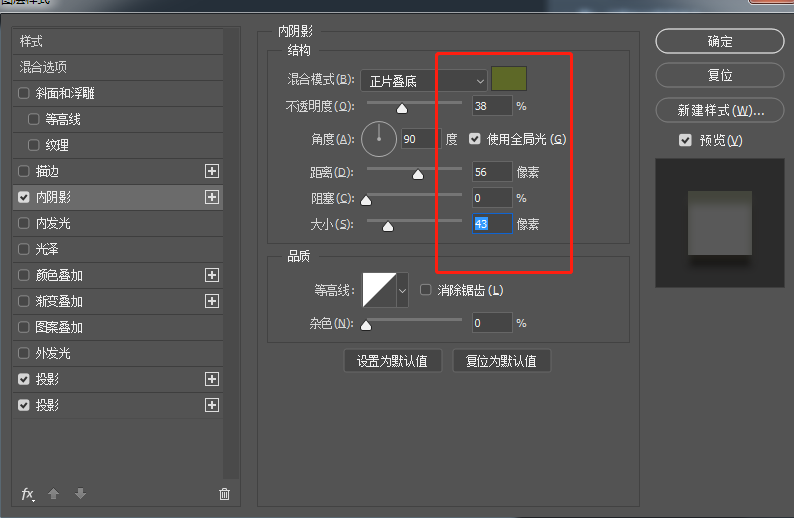Toggle 预览 checkbox

tap(685, 140)
